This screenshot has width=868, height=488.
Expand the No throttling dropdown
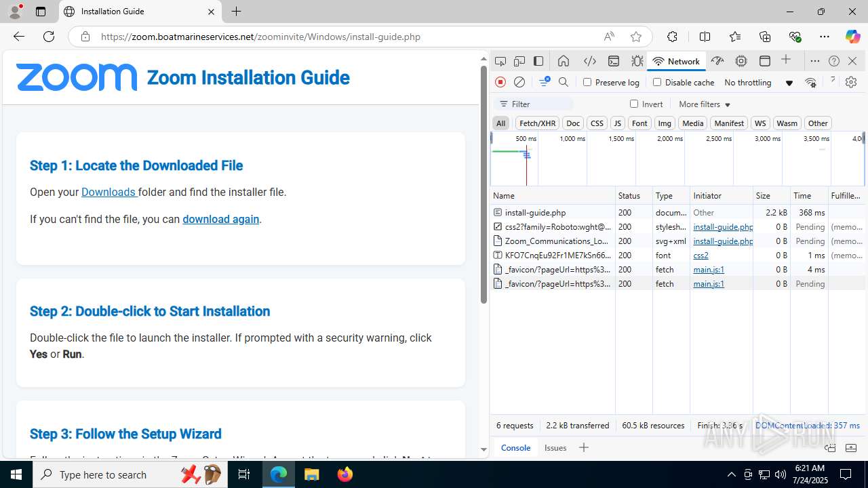pos(758,82)
